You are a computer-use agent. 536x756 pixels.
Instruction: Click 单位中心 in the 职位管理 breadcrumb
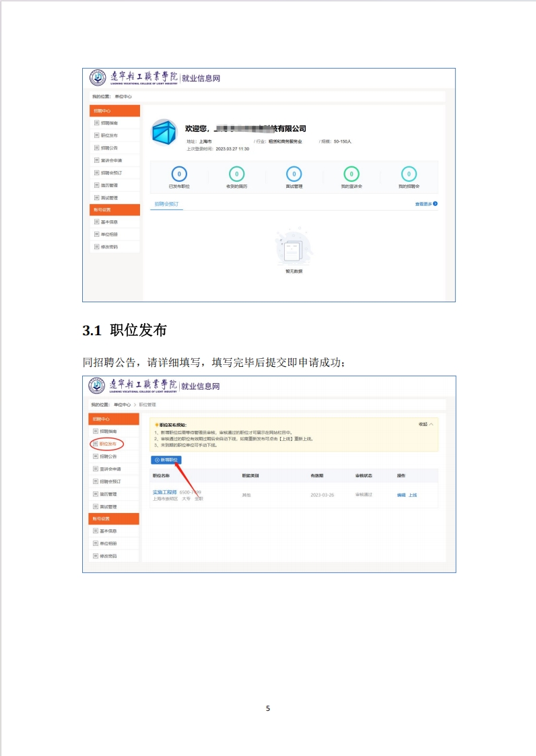[122, 405]
